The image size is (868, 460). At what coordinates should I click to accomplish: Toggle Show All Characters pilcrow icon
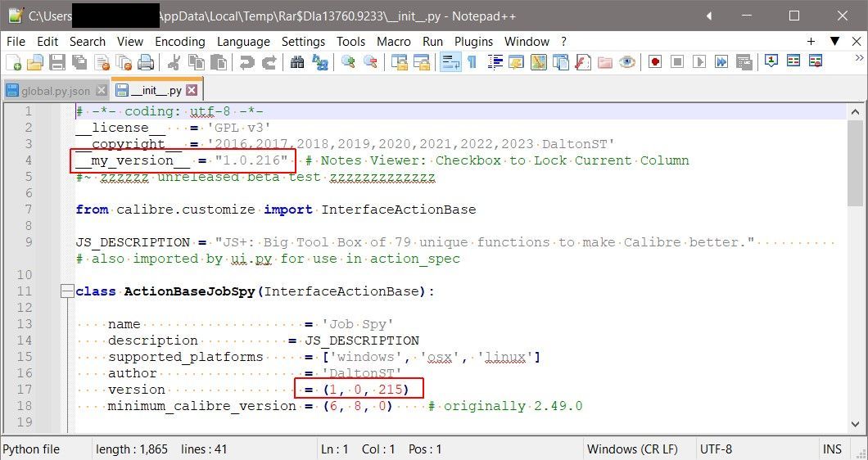(472, 62)
